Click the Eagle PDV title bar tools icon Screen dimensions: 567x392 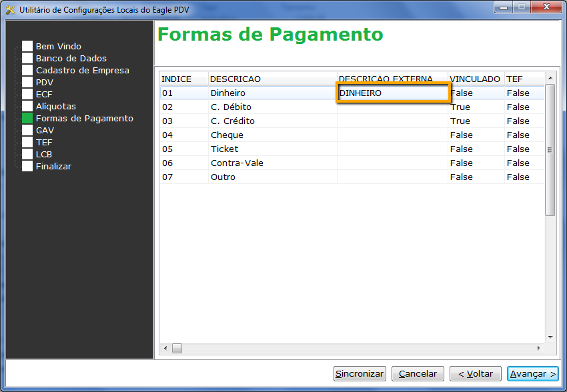10,10
